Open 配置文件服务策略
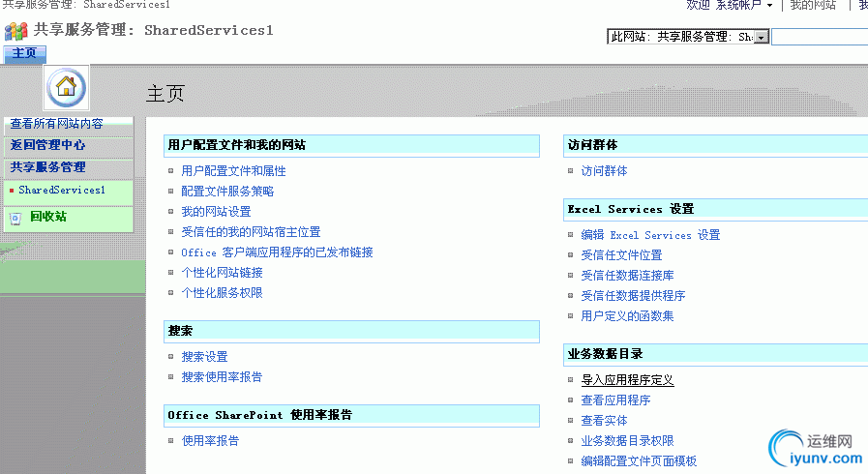Viewport: 868px width, 474px height. point(227,192)
